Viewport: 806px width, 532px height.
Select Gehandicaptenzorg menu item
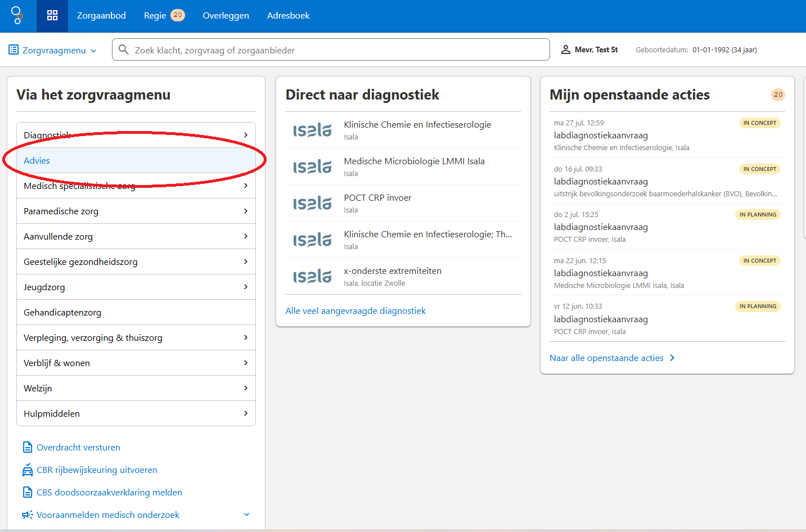136,312
